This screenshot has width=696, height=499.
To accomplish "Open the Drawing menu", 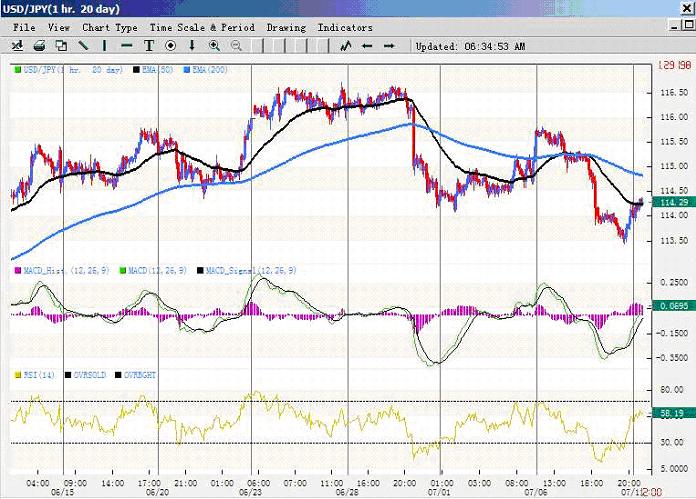I will coord(287,28).
